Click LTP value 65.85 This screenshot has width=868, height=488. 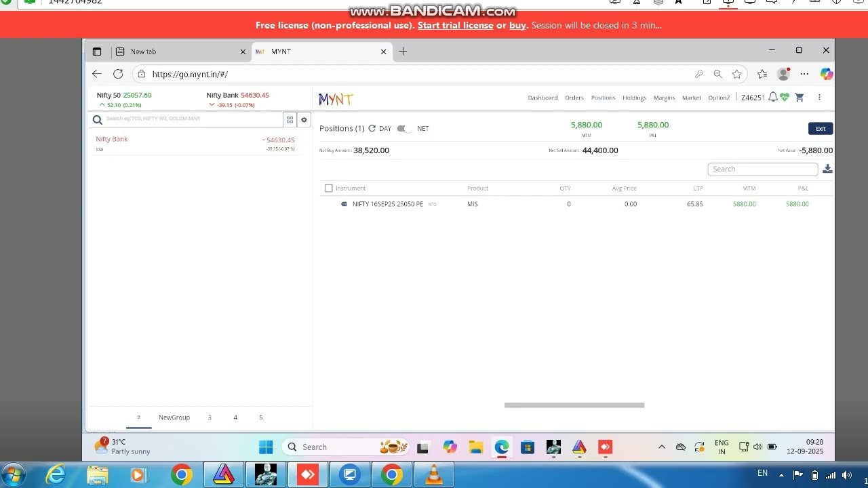pos(694,204)
